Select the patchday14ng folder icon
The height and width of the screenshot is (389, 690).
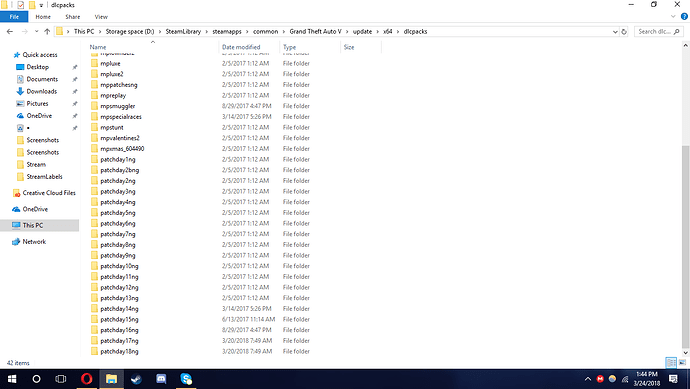[94, 309]
